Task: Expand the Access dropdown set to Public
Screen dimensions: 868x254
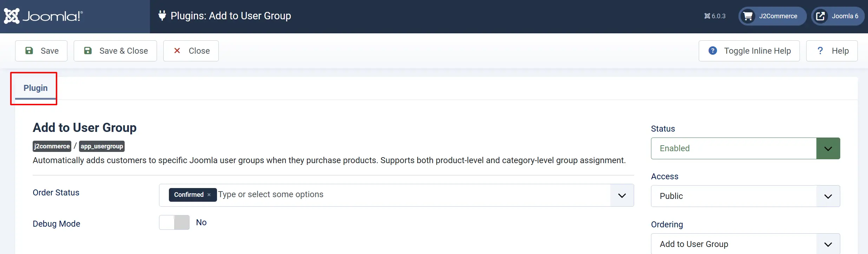Action: pos(745,196)
